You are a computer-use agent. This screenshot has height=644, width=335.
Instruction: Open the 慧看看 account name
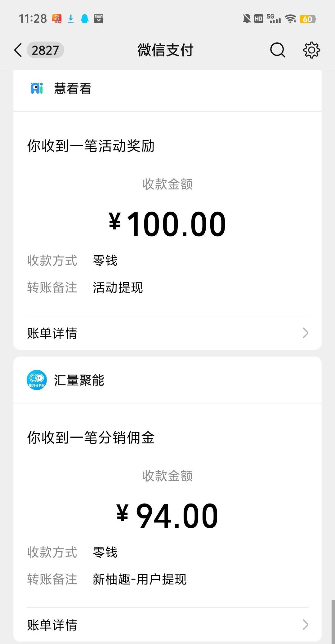click(73, 89)
